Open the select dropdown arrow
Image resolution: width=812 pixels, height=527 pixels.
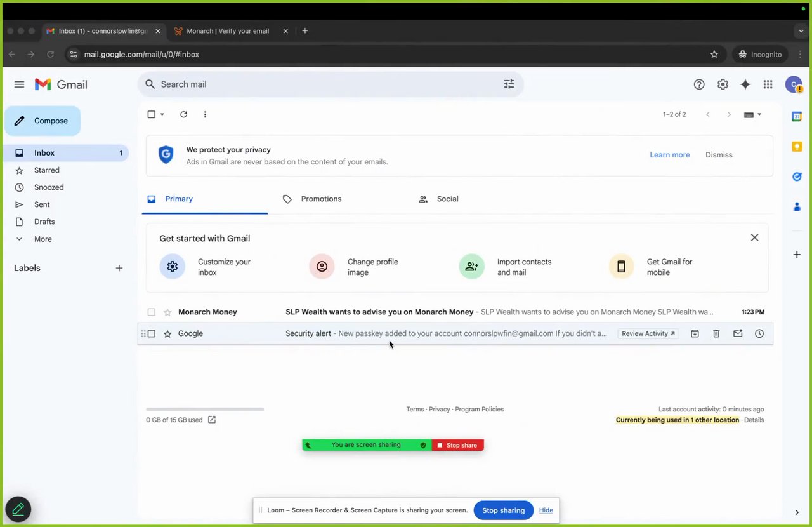pos(162,114)
